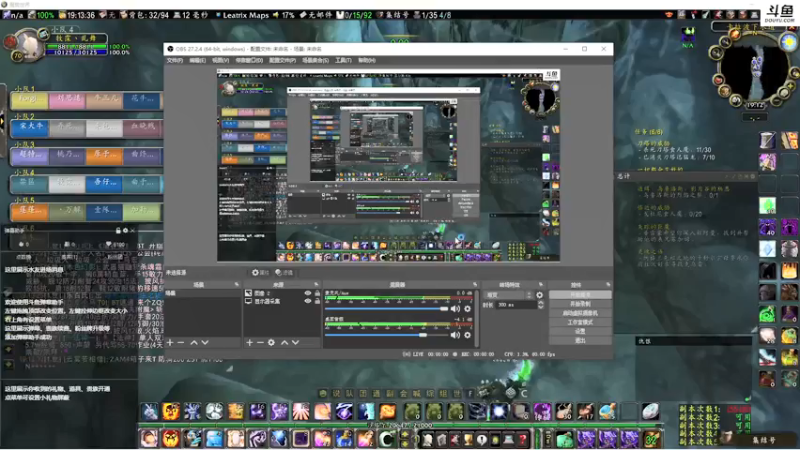Open microphone audio settings gear
Viewport: 800px width, 450px height.
pyautogui.click(x=467, y=309)
